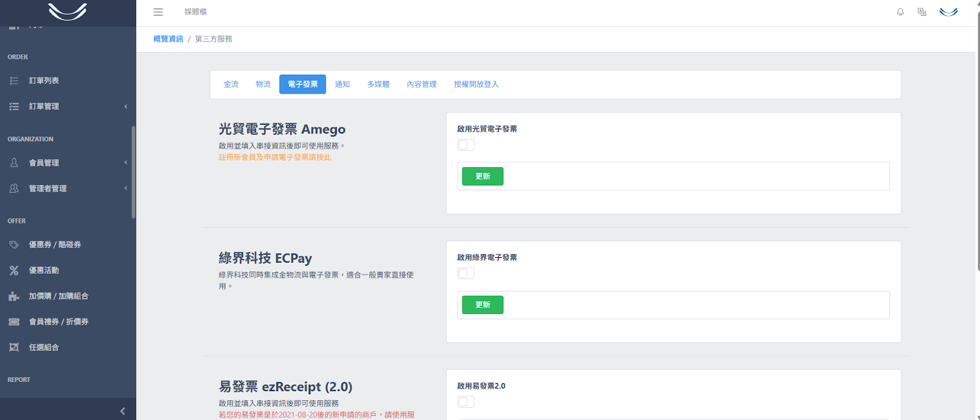The image size is (980, 420).
Task: Click the 會員禮券 ticket icon
Action: click(x=14, y=322)
